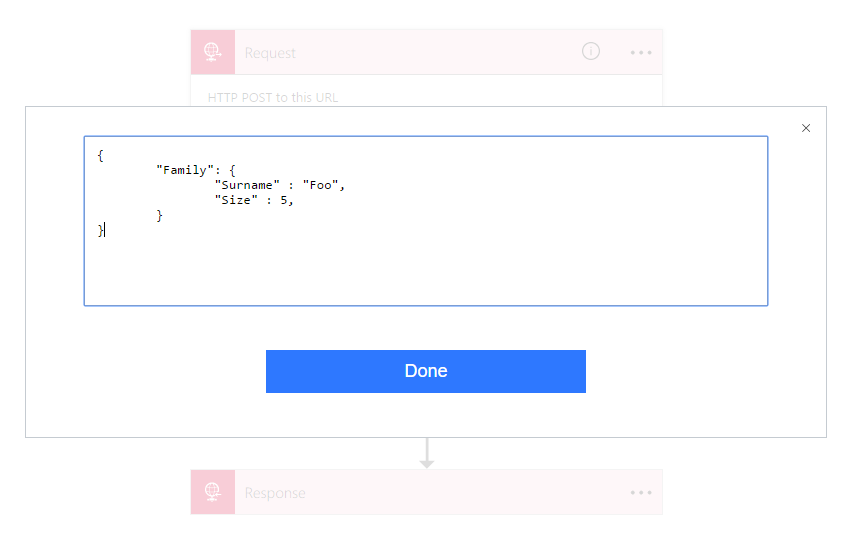Click the Response action globe icon
Viewport: 849px width, 535px height.
[x=213, y=492]
